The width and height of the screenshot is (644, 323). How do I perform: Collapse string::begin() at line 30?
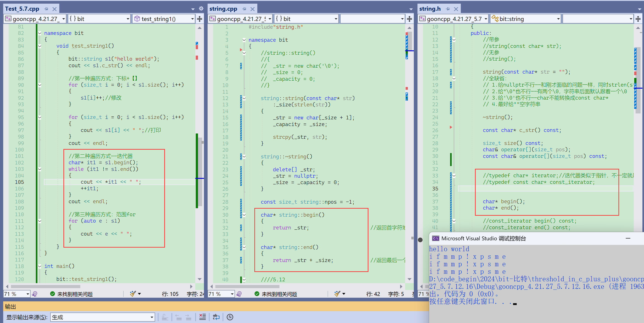tap(244, 215)
